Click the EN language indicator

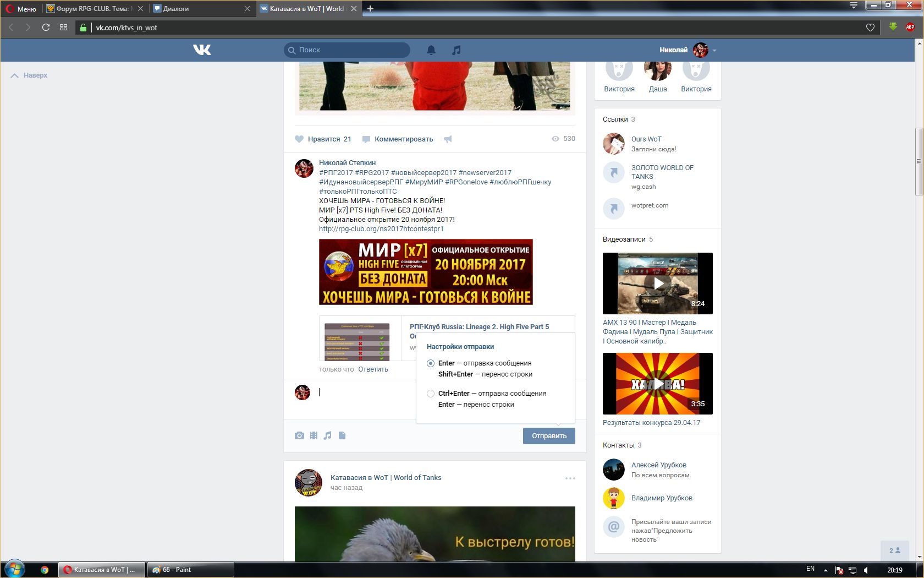[810, 569]
